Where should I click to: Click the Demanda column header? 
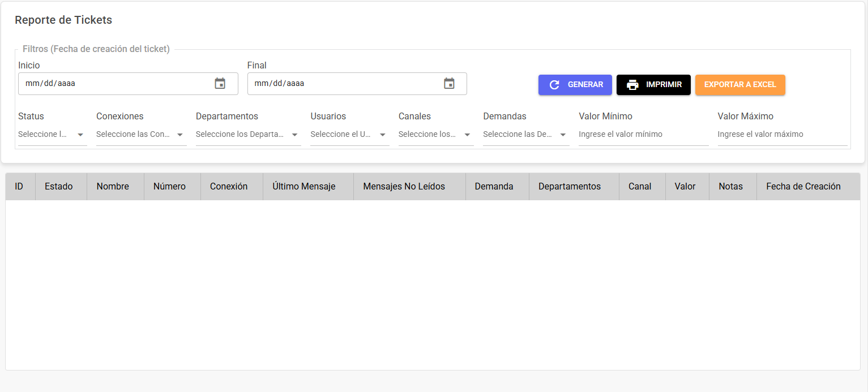tap(497, 187)
